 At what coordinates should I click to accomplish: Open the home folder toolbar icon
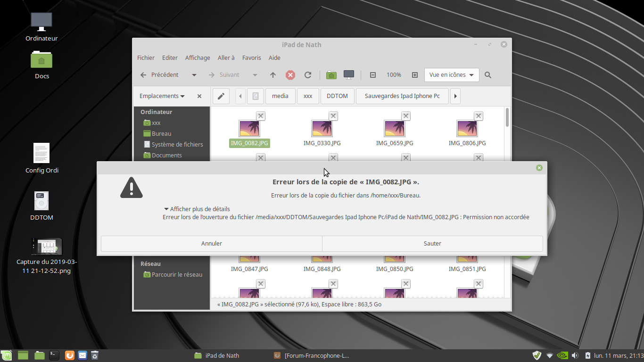click(331, 75)
